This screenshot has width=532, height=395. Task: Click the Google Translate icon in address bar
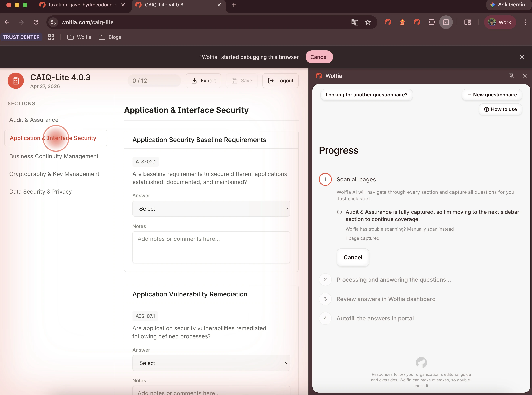pos(355,22)
